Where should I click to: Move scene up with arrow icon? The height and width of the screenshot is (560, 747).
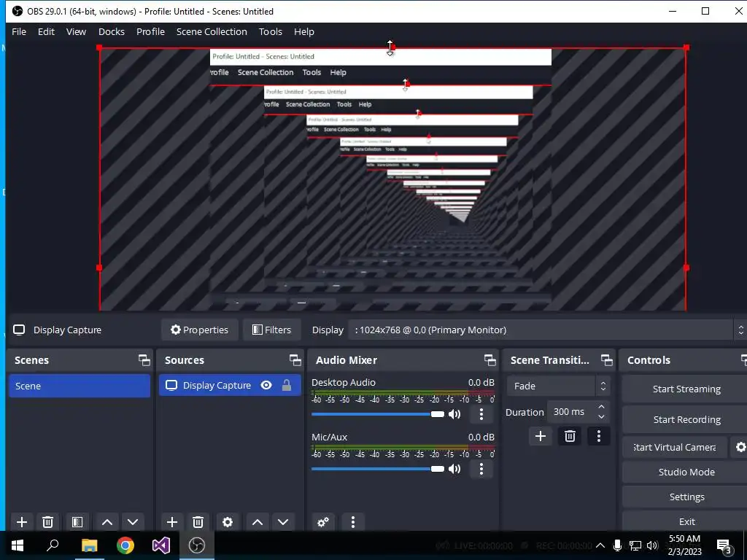[x=107, y=522]
